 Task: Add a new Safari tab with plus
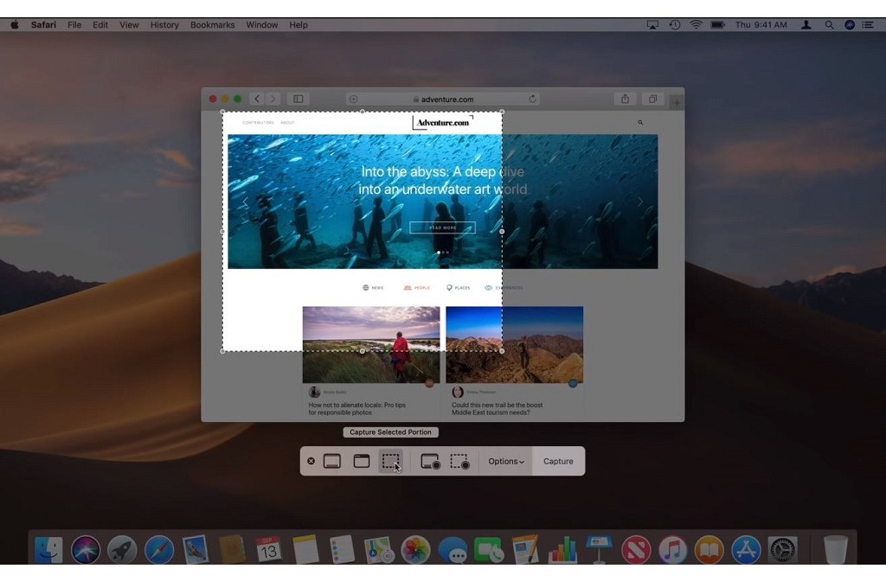click(677, 102)
